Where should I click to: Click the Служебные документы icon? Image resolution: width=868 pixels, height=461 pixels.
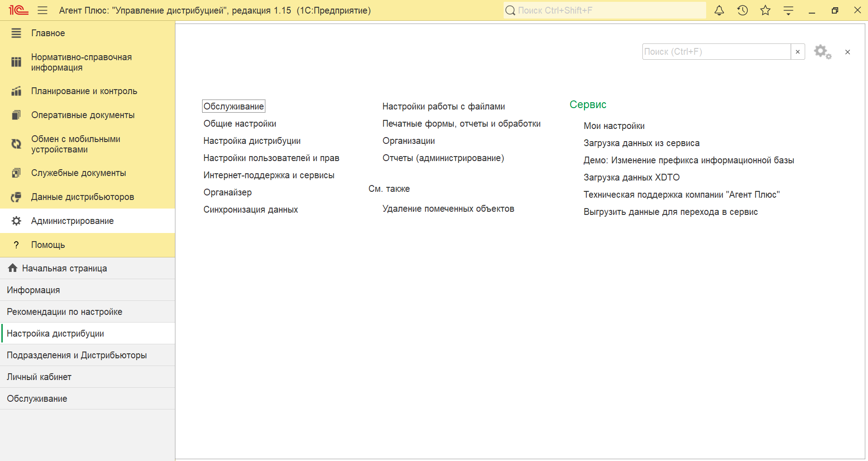[16, 173]
